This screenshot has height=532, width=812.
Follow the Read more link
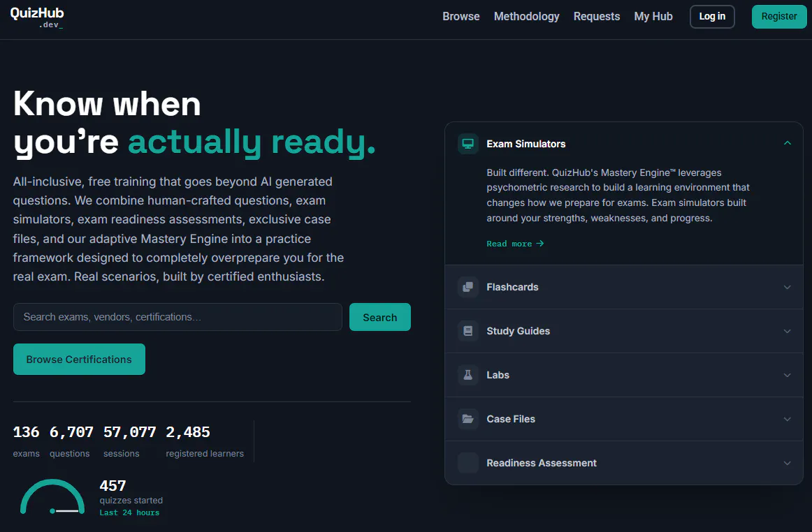[x=515, y=244]
